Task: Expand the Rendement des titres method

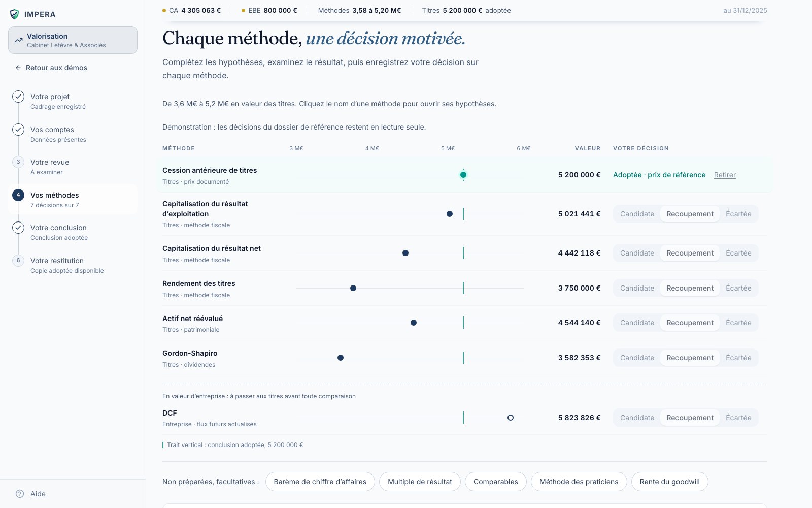Action: point(199,283)
